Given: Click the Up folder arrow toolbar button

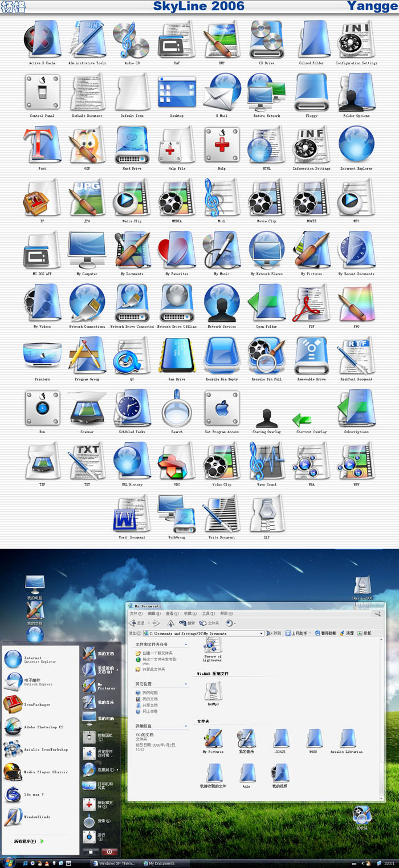Looking at the screenshot, I should [170, 624].
